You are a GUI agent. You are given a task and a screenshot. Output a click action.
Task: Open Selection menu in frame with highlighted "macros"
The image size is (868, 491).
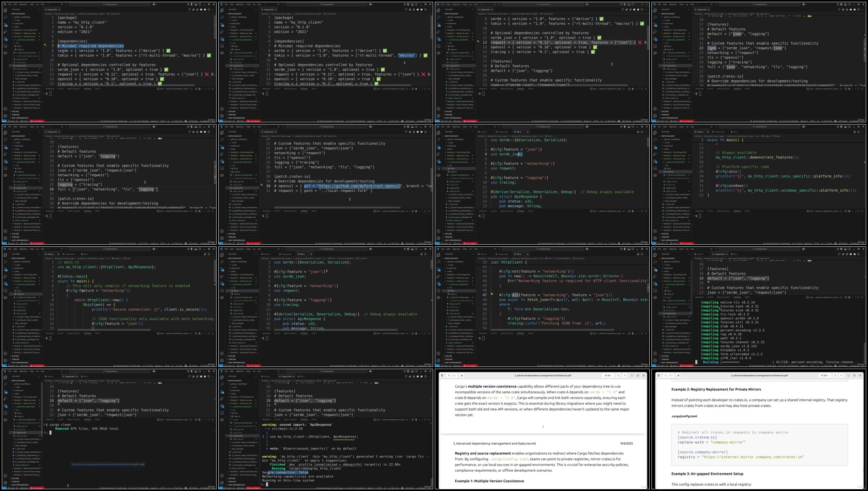click(x=239, y=4)
